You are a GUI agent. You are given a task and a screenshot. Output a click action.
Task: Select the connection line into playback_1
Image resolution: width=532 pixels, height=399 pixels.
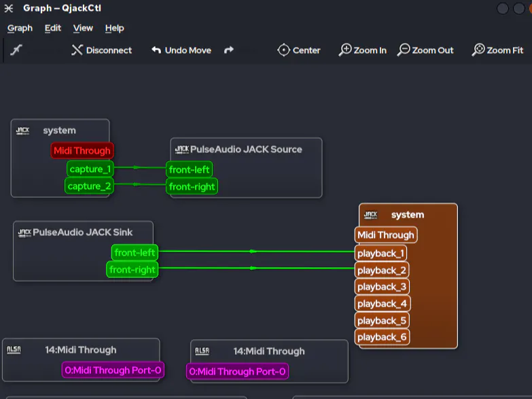(257, 251)
